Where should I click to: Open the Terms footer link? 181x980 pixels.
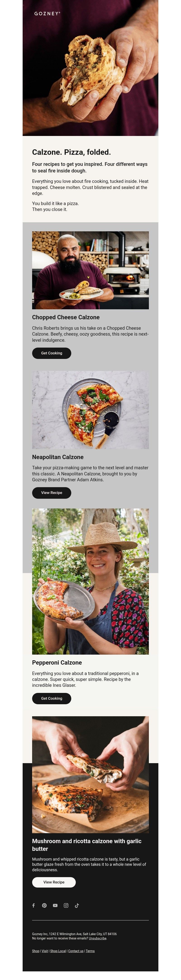coord(90,951)
